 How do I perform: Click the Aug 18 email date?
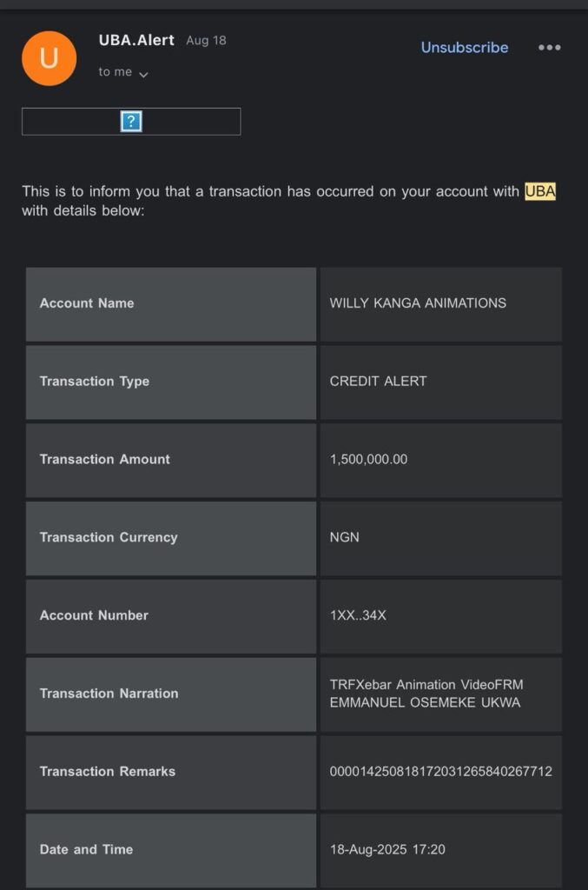pos(206,41)
